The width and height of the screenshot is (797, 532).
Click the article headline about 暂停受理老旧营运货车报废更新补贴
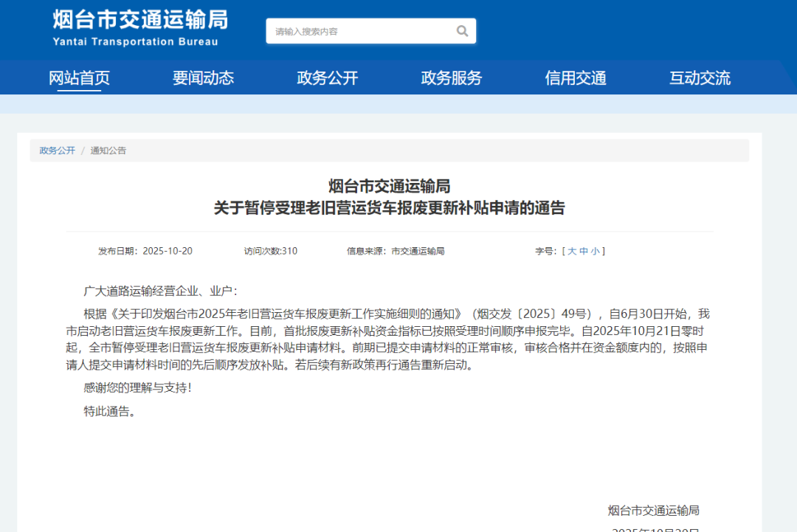[x=389, y=208]
